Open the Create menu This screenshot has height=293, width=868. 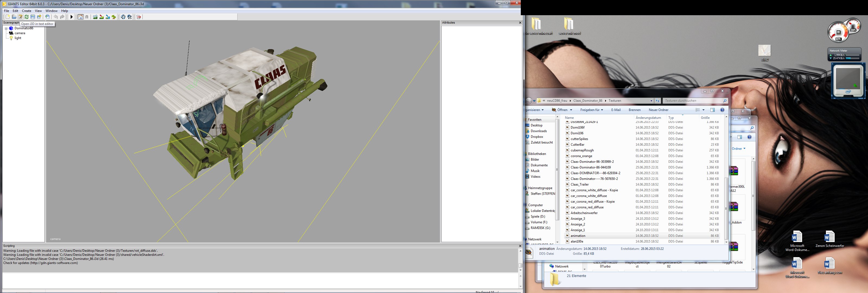click(27, 11)
